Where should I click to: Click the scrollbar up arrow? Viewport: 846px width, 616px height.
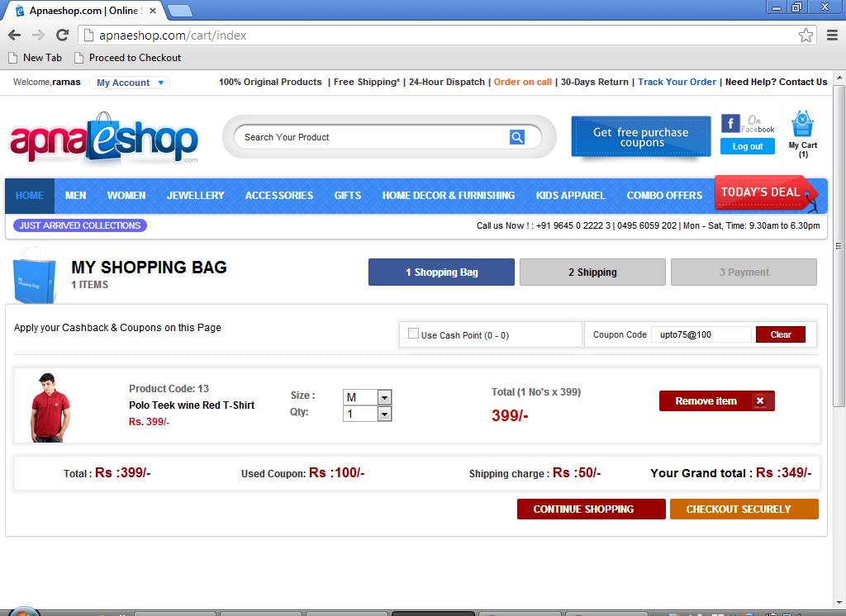point(839,77)
